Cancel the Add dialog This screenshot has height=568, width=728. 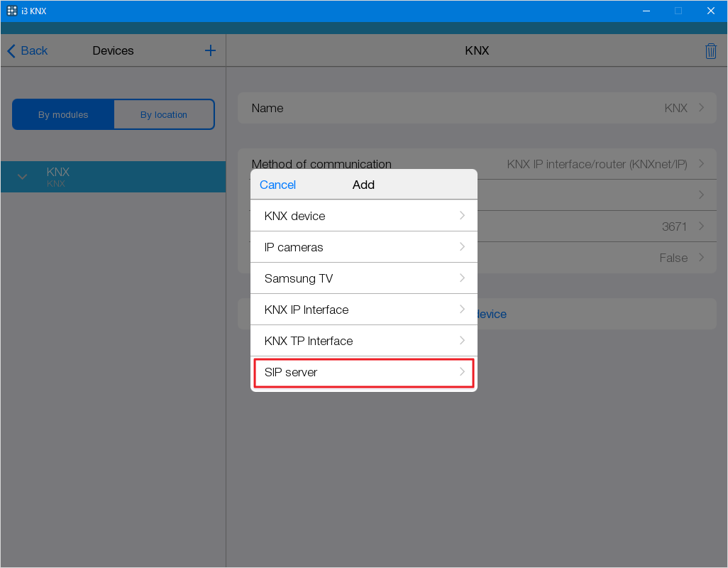[277, 185]
